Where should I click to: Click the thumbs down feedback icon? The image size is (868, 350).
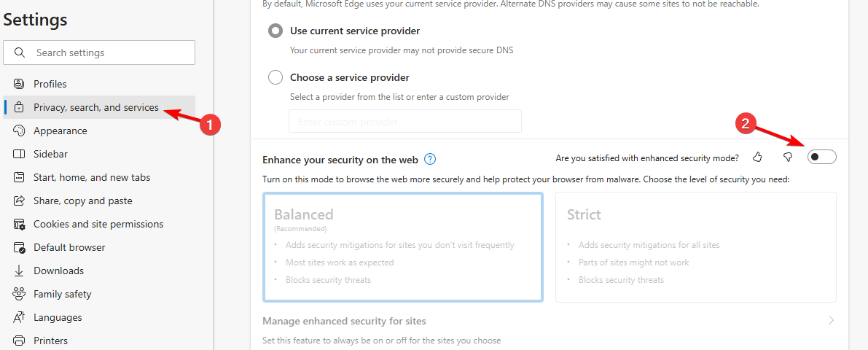click(788, 157)
